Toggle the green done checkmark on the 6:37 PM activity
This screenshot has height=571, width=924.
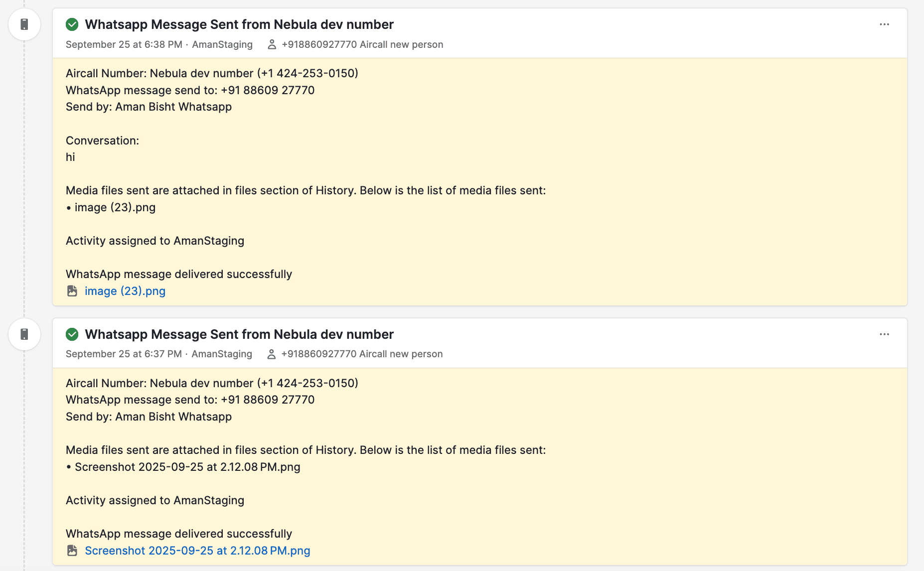[72, 334]
